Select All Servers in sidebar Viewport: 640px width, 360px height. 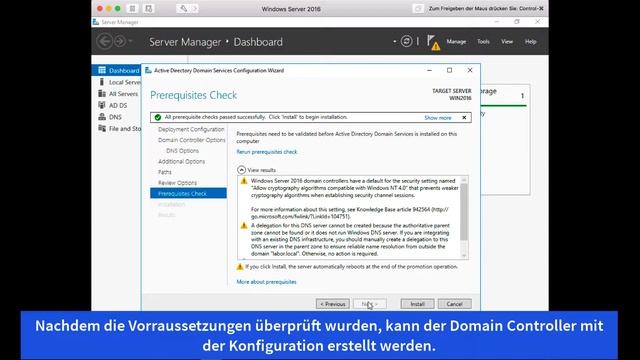(x=116, y=93)
